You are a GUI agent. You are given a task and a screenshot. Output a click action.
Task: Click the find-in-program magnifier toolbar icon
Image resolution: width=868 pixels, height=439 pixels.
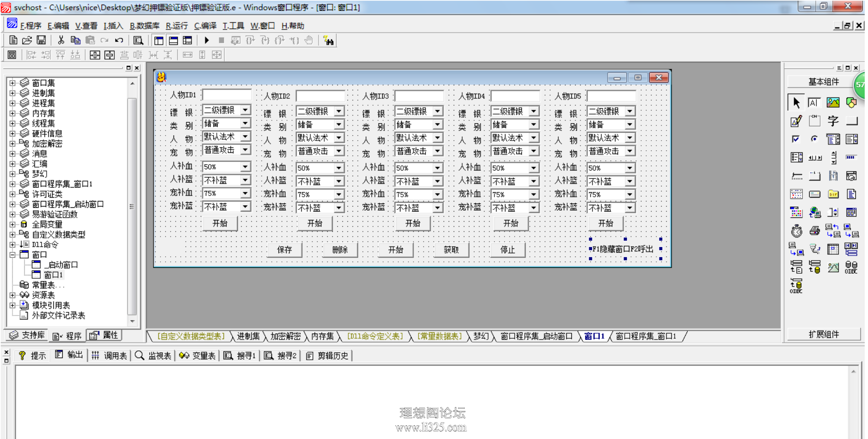pos(138,40)
